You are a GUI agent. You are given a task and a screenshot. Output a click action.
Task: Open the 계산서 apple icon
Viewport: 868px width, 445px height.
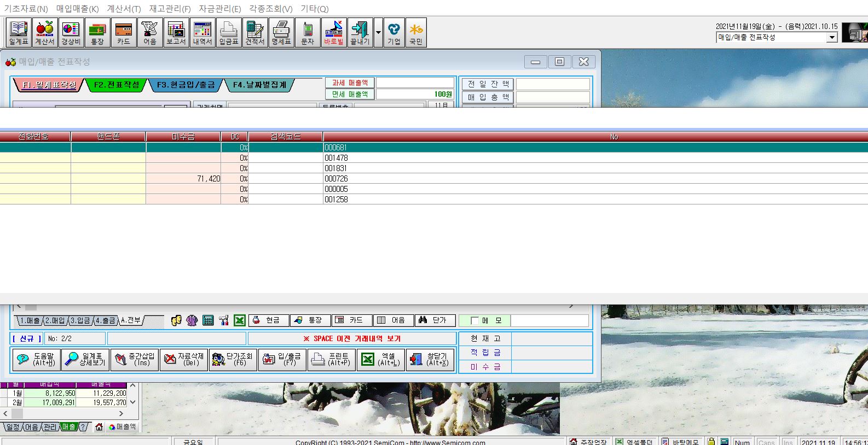click(45, 33)
